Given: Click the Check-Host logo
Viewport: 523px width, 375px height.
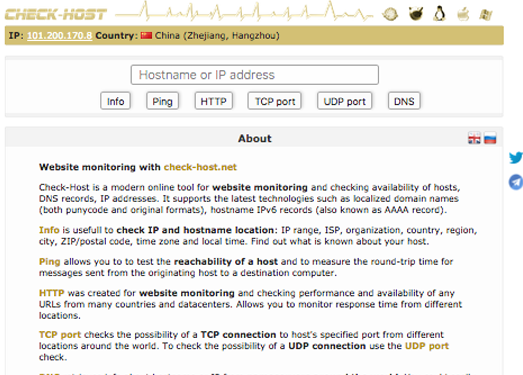Looking at the screenshot, I should coord(56,14).
